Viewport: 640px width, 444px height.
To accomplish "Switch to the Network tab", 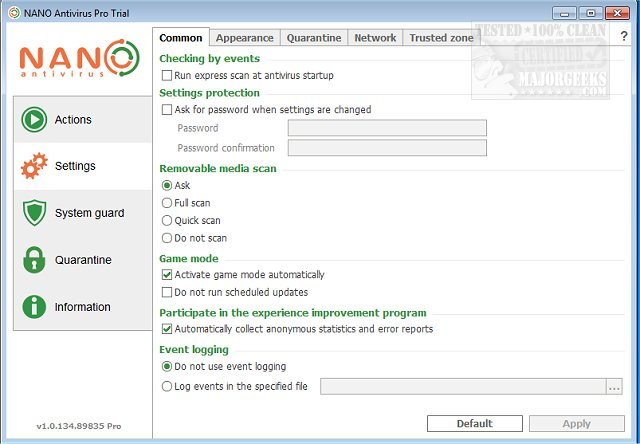I will [375, 38].
